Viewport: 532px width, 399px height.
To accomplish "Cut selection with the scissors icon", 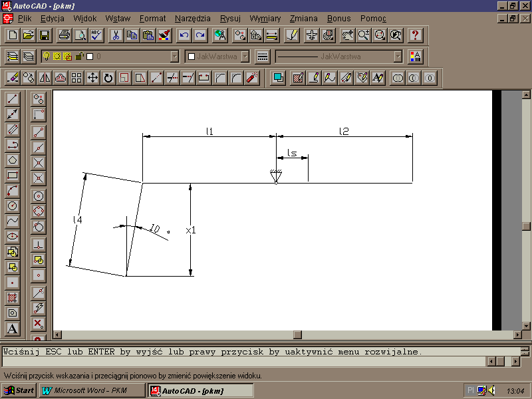I will 116,35.
